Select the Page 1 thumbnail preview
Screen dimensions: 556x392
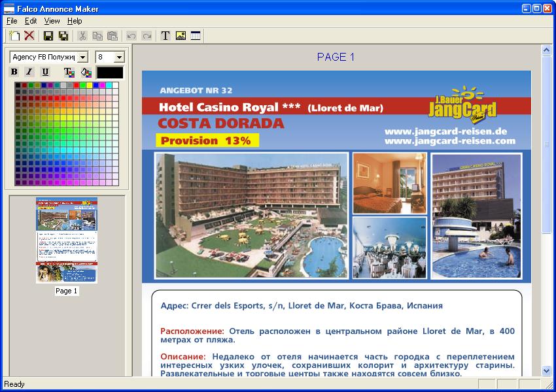point(67,240)
